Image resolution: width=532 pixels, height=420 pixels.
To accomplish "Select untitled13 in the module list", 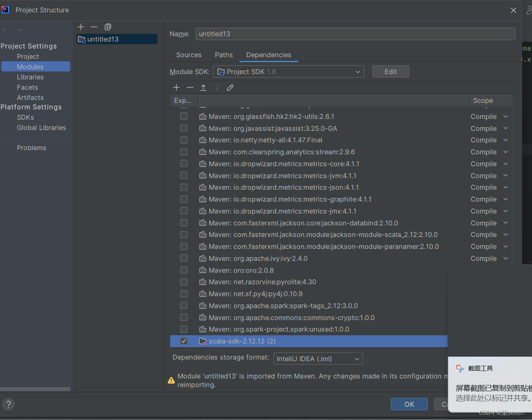I will 117,39.
